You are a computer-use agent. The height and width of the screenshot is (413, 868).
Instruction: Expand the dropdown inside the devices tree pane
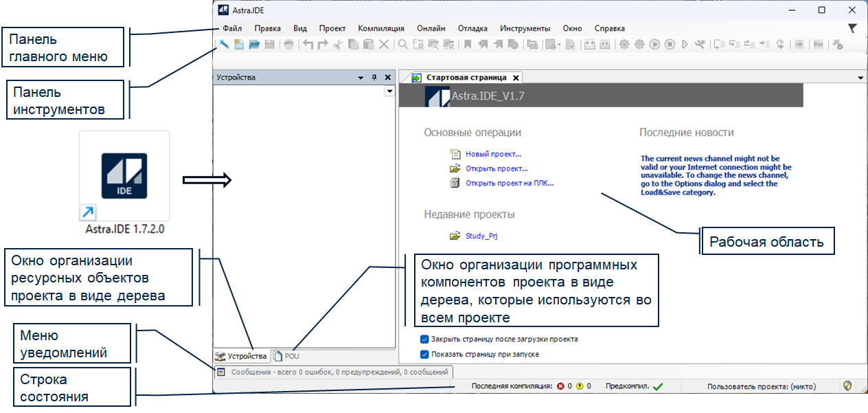pos(389,91)
